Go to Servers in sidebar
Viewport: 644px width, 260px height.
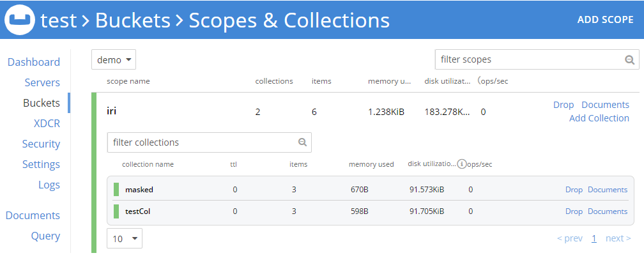point(42,82)
